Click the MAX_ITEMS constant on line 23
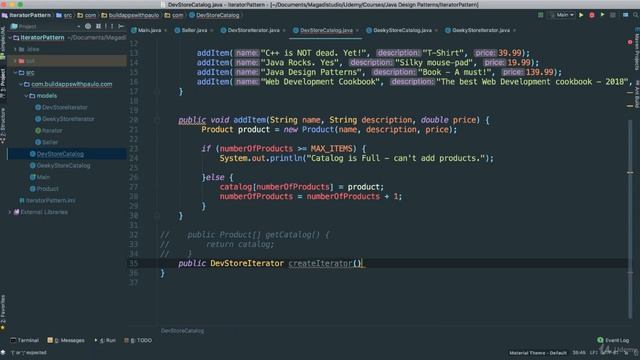This screenshot has height=360, width=640. pyautogui.click(x=331, y=149)
